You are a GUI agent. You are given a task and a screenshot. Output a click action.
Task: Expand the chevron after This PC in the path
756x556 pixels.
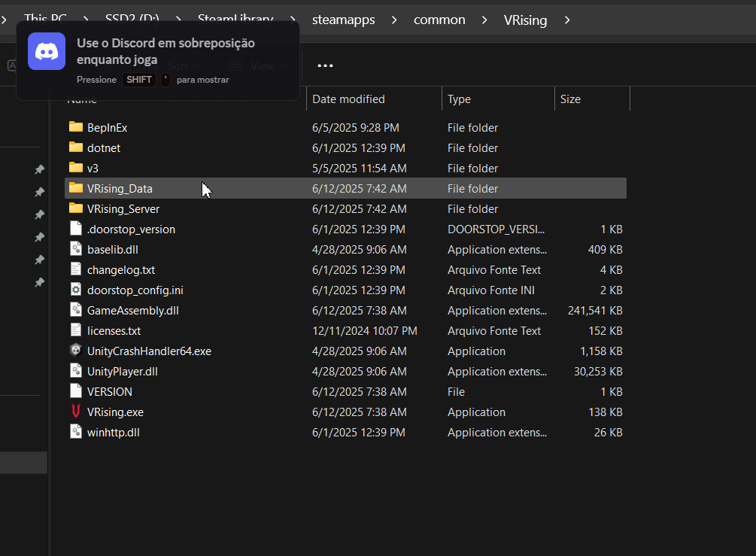pos(86,20)
